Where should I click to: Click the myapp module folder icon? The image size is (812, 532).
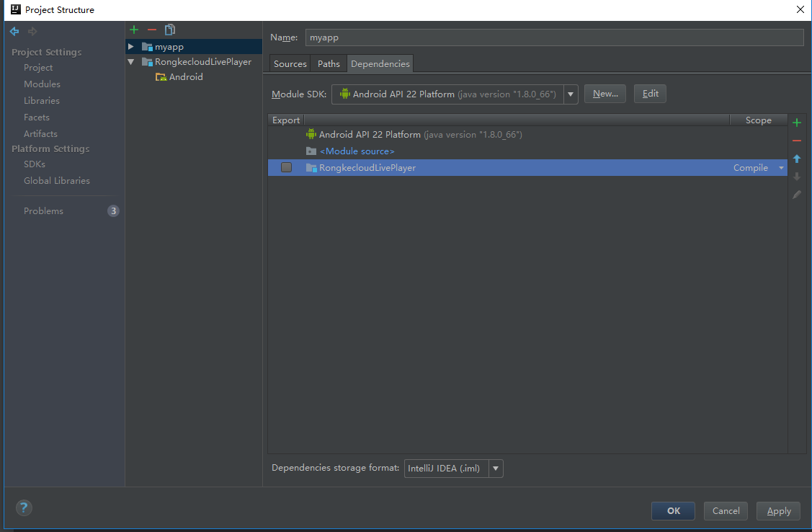(x=147, y=47)
